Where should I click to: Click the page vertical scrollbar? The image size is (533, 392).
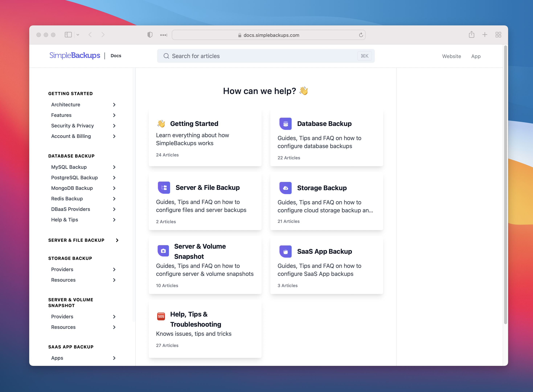coord(505,185)
